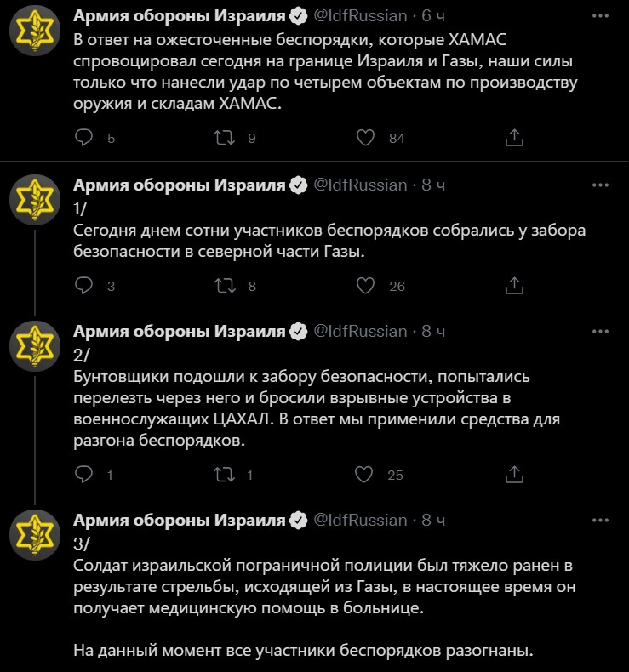Retweet the tweet with 8 retweets

(x=225, y=286)
